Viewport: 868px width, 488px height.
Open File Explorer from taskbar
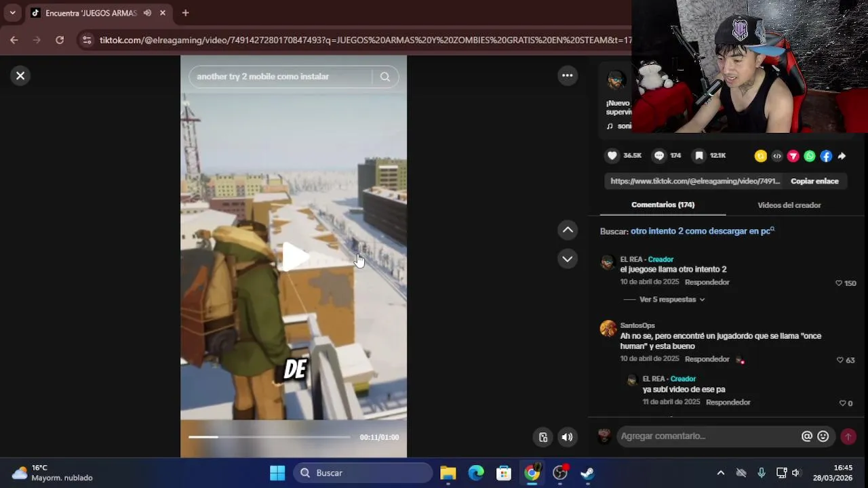point(448,473)
